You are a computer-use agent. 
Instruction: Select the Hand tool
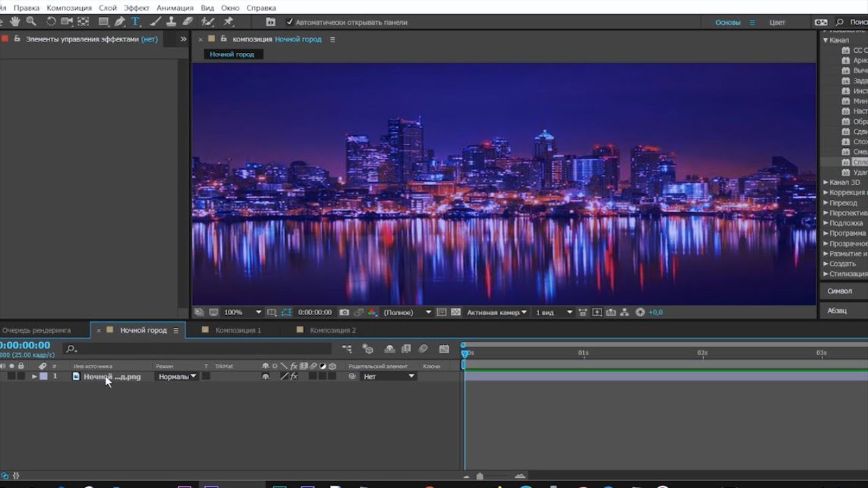tap(15, 22)
